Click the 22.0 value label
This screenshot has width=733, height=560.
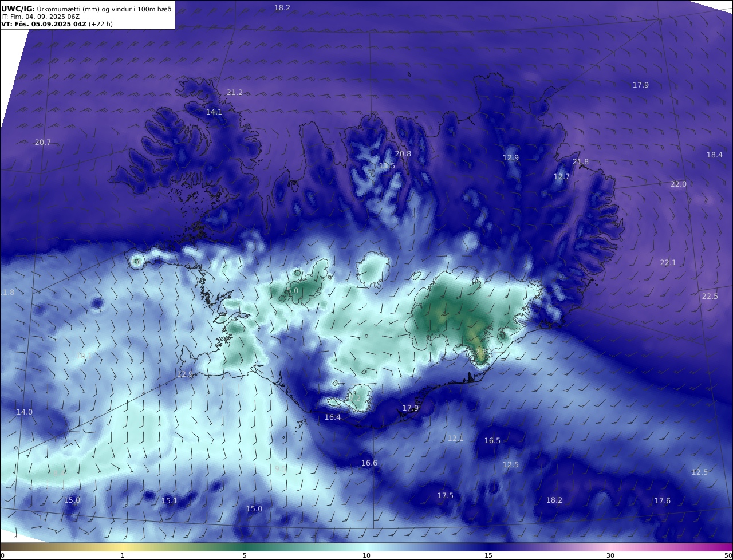679,184
